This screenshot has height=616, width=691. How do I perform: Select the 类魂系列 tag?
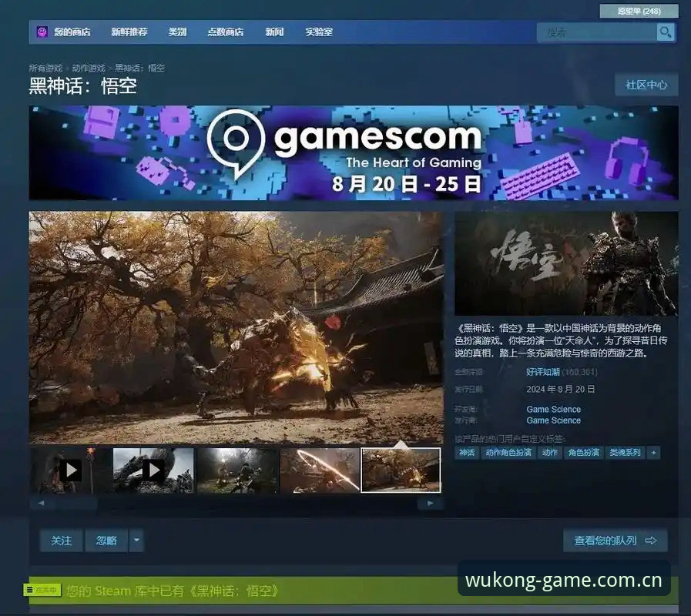coord(625,453)
